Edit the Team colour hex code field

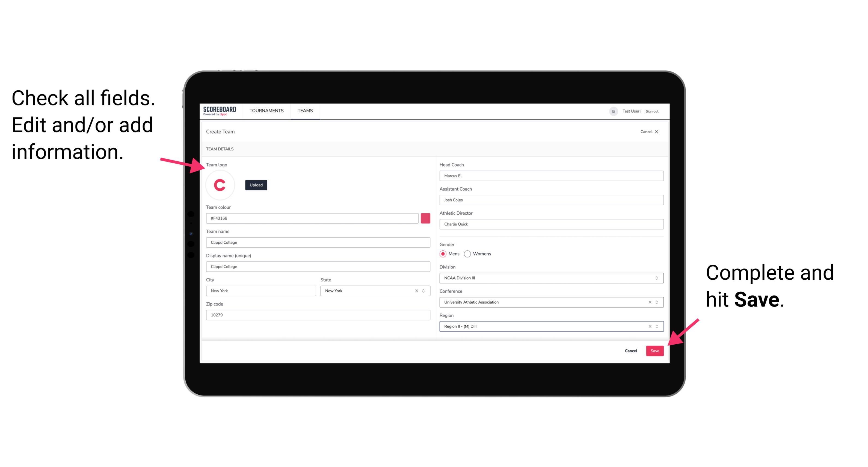(x=313, y=217)
